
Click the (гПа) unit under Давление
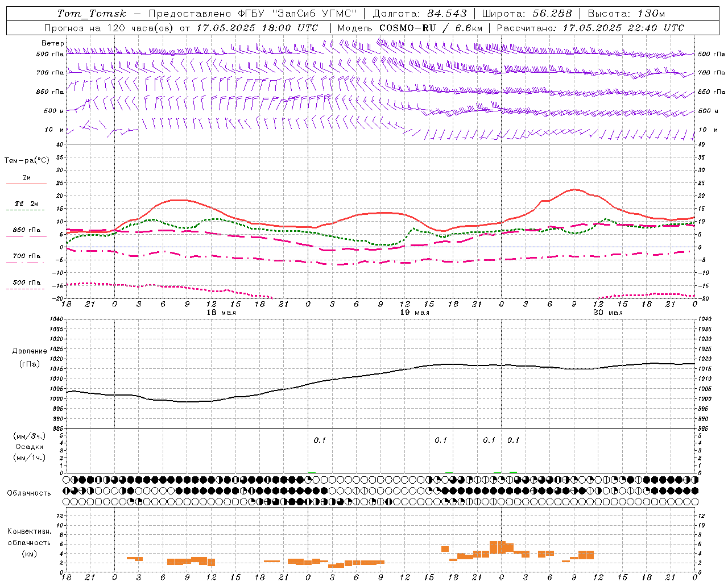(30, 364)
